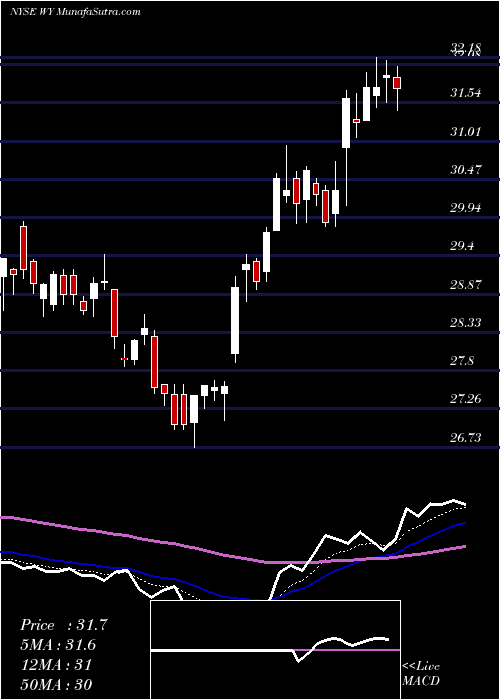This screenshot has height=700, width=500.
Task: Click the 30.47 price axis label
Action: (x=466, y=170)
